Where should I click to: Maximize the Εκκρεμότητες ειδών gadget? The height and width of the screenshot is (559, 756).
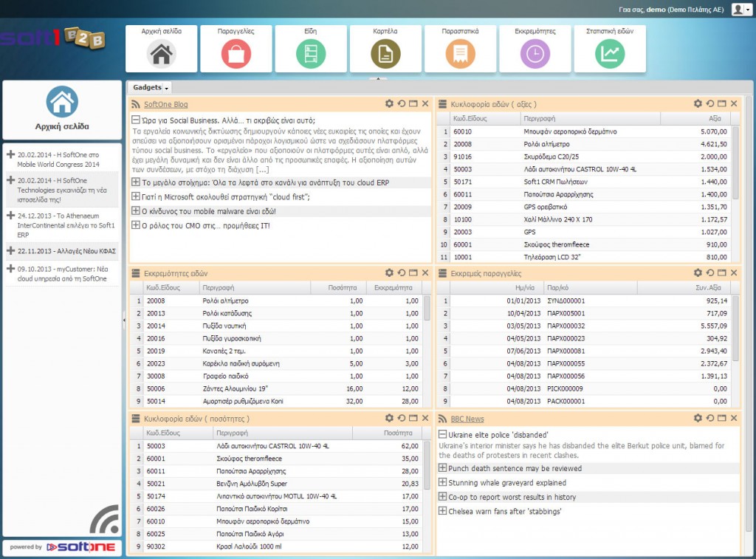point(413,273)
